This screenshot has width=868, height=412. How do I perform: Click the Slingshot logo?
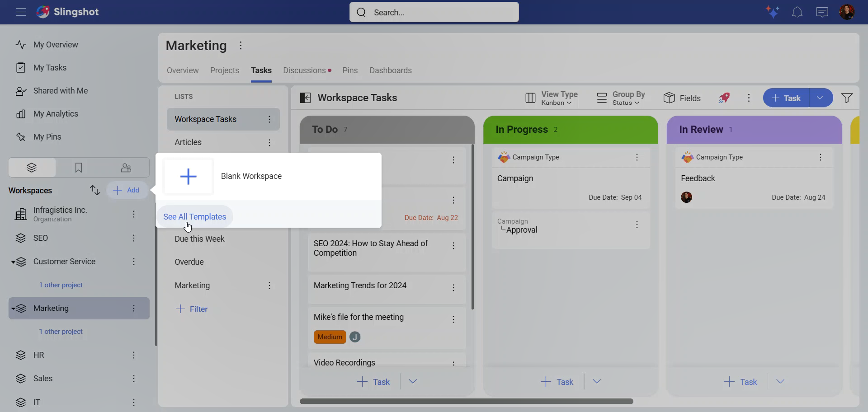(67, 12)
